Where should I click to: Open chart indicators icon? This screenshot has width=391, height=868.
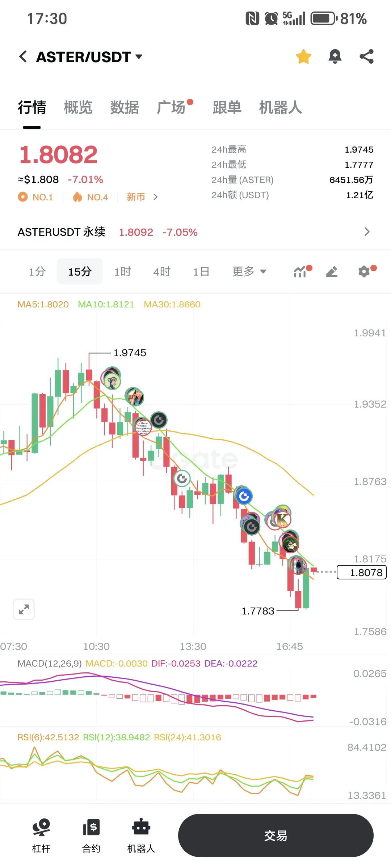[x=300, y=271]
